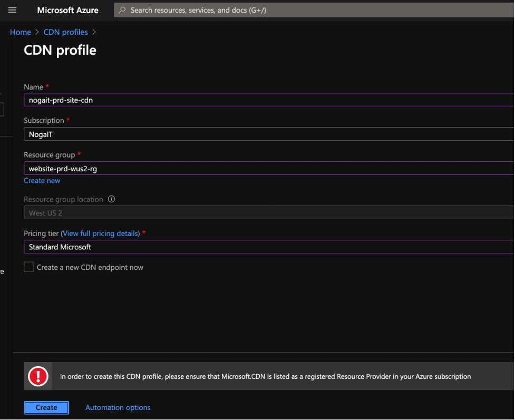Focus the Azure search resources box
The image size is (515, 420).
[x=314, y=10]
